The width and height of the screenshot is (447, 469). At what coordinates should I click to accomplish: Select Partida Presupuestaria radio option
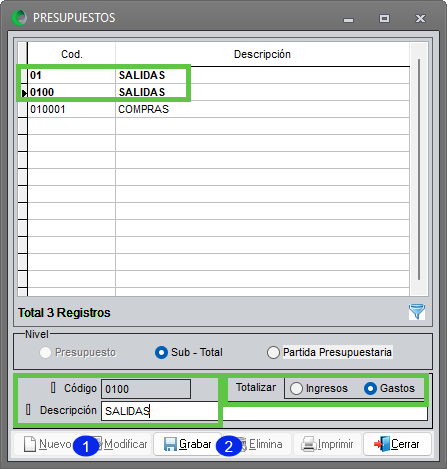coord(330,352)
